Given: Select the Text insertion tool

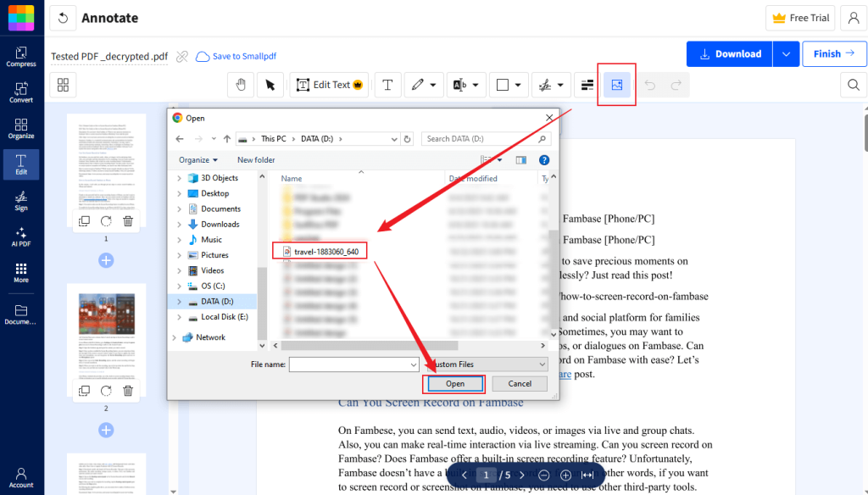Looking at the screenshot, I should pos(387,84).
